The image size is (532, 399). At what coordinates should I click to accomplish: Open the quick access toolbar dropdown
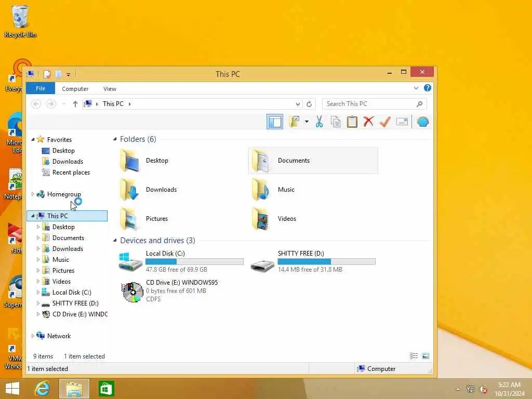tap(68, 74)
